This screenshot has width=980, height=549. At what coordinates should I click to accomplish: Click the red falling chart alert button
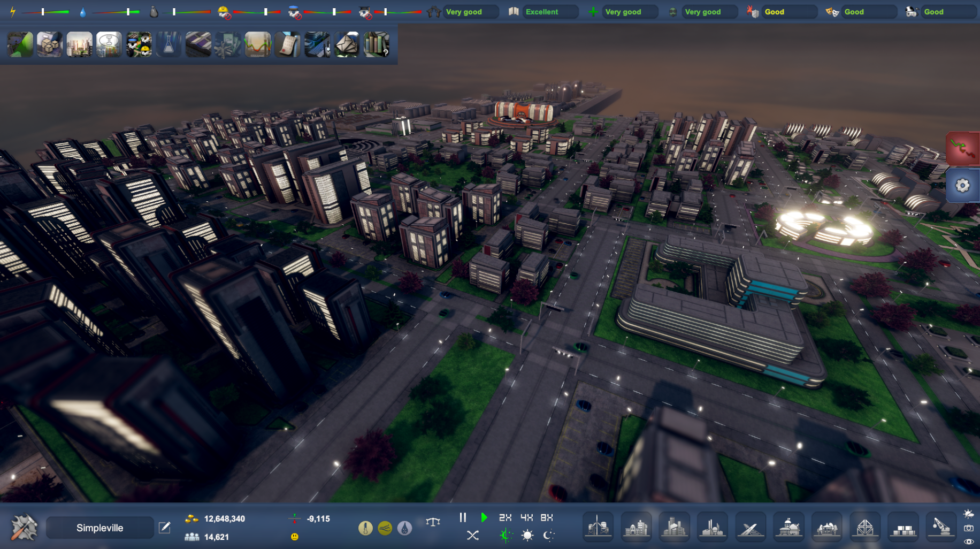click(x=962, y=148)
